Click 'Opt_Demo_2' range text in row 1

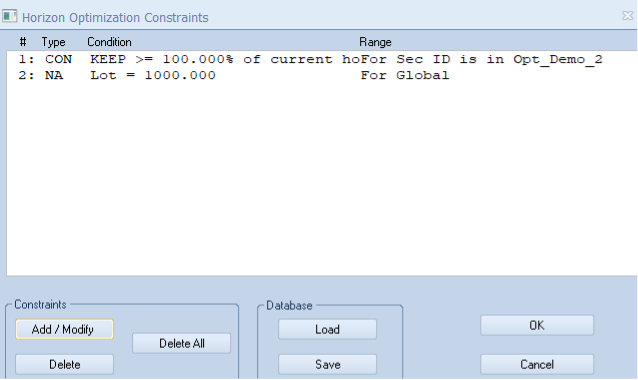[557, 59]
